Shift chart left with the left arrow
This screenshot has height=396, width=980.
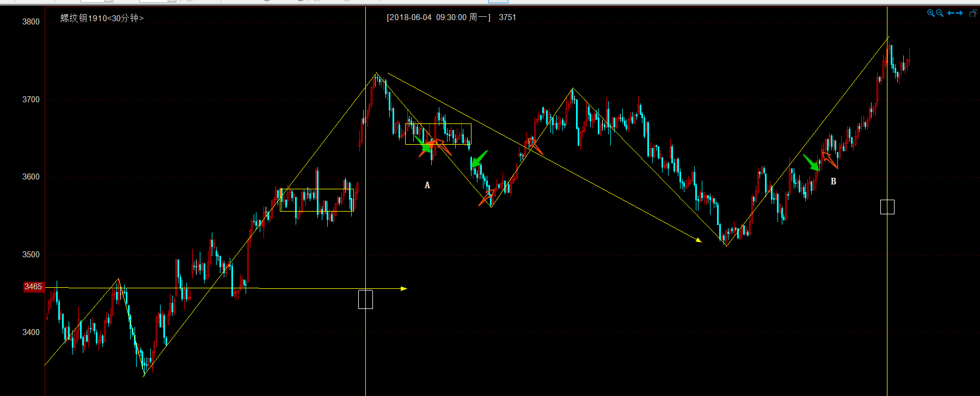pos(951,13)
